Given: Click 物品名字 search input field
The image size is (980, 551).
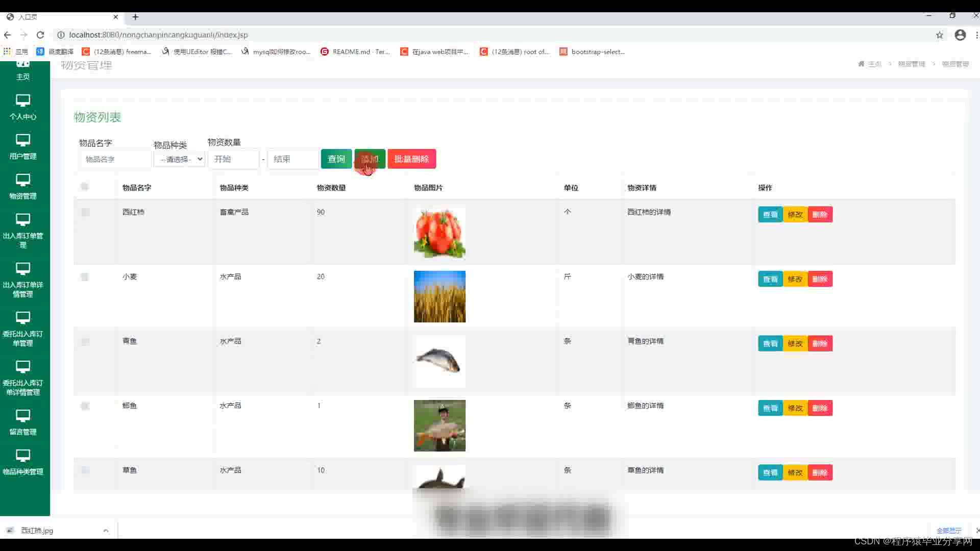Looking at the screenshot, I should 115,159.
